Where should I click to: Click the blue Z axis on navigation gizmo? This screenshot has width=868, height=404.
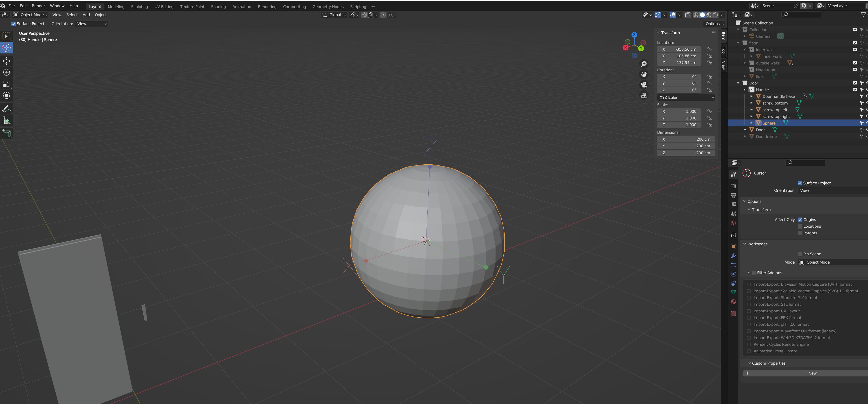(634, 35)
